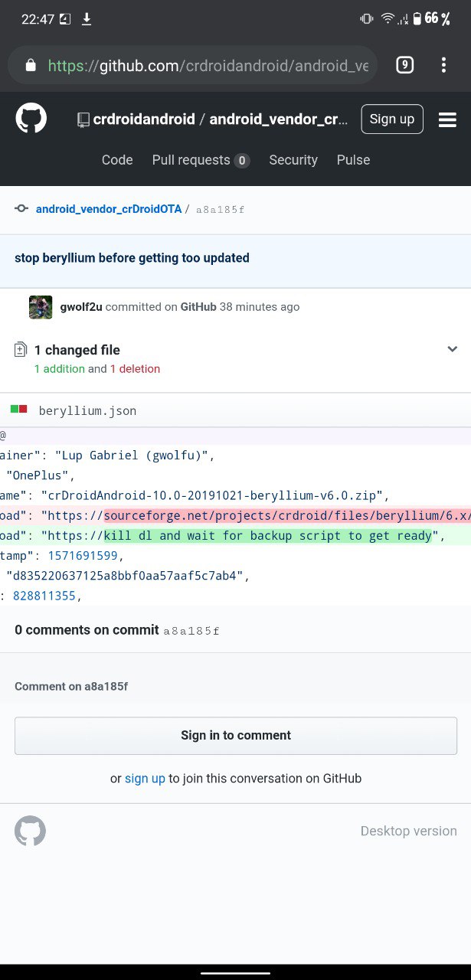Click gwolf2u's avatar image
This screenshot has width=471, height=980.
coord(41,307)
